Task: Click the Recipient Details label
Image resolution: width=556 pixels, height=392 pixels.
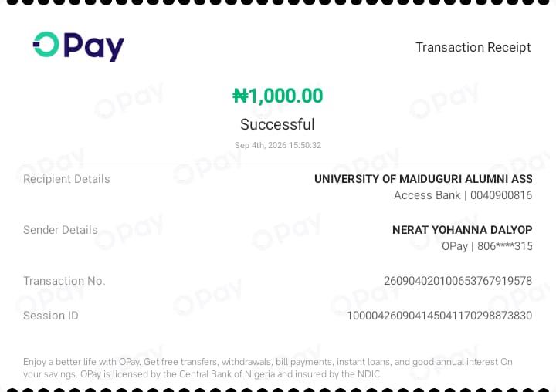Action: point(66,179)
